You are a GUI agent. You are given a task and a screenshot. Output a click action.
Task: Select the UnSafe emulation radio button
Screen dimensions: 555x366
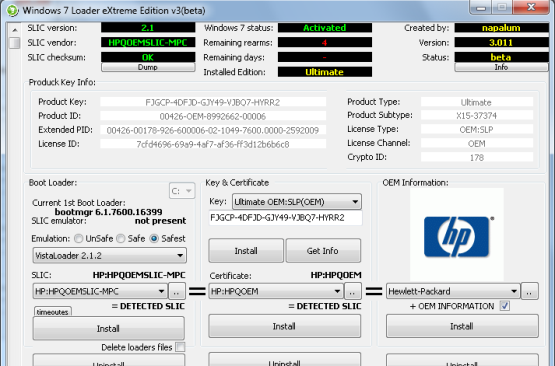79,239
